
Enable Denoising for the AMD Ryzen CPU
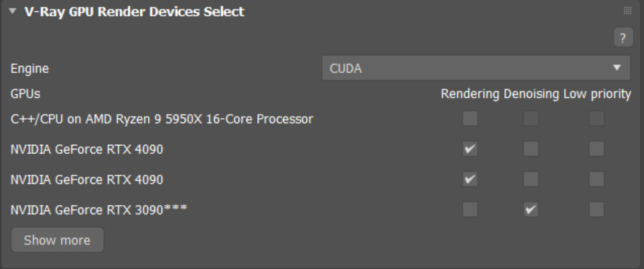pyautogui.click(x=531, y=119)
